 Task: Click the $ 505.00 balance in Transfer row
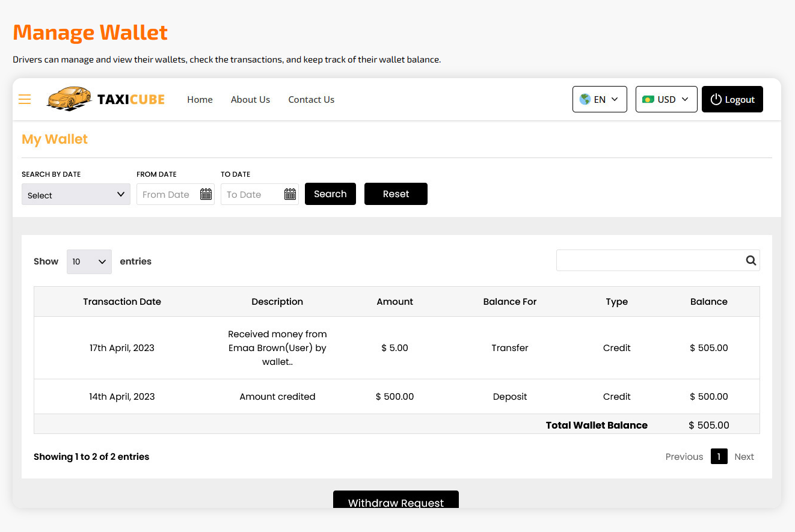(x=709, y=348)
